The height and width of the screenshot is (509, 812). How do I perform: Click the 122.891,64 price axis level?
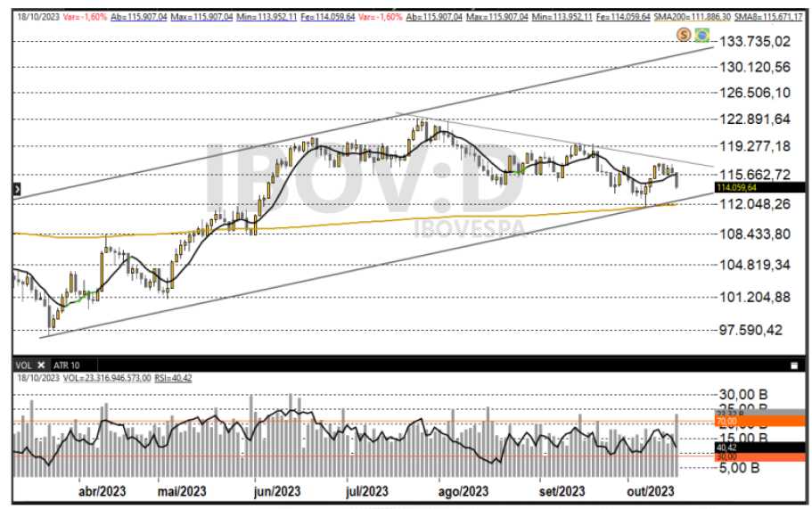(756, 119)
